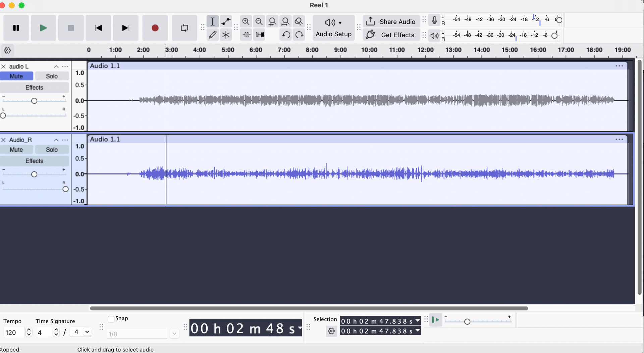The width and height of the screenshot is (644, 353).
Task: Open the Audio 1.1 clip menu
Action: 619,66
